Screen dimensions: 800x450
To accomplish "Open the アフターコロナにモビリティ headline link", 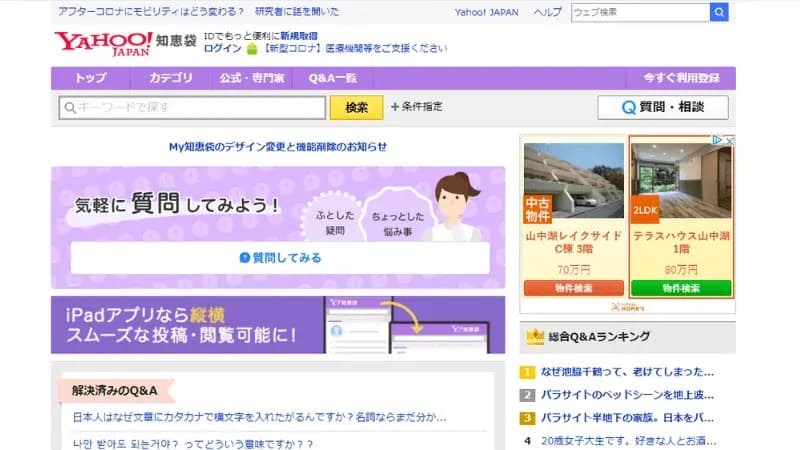I will coord(198,11).
